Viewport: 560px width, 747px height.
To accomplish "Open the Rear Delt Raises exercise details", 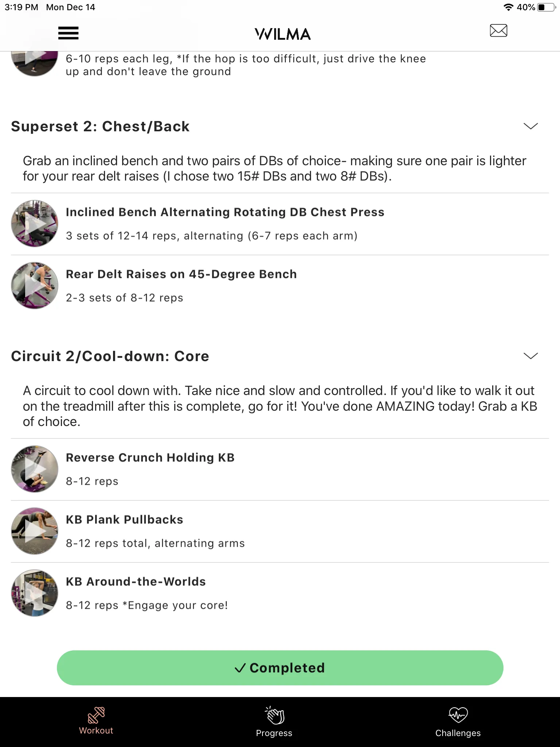I will coord(181,274).
